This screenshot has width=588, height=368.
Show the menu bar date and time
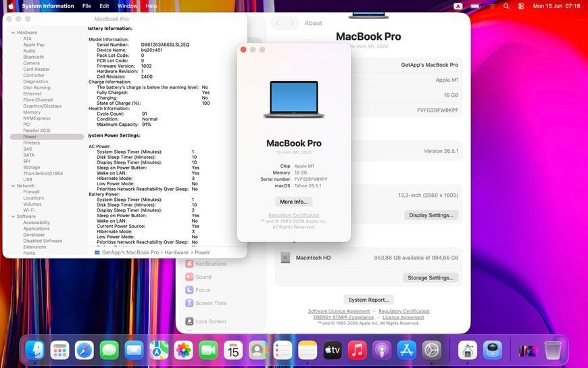pos(556,6)
